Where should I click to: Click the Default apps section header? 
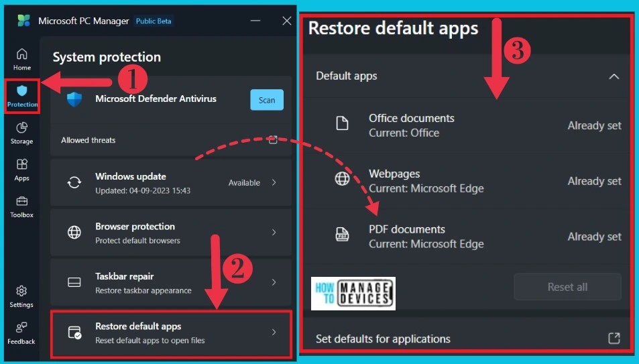(467, 76)
